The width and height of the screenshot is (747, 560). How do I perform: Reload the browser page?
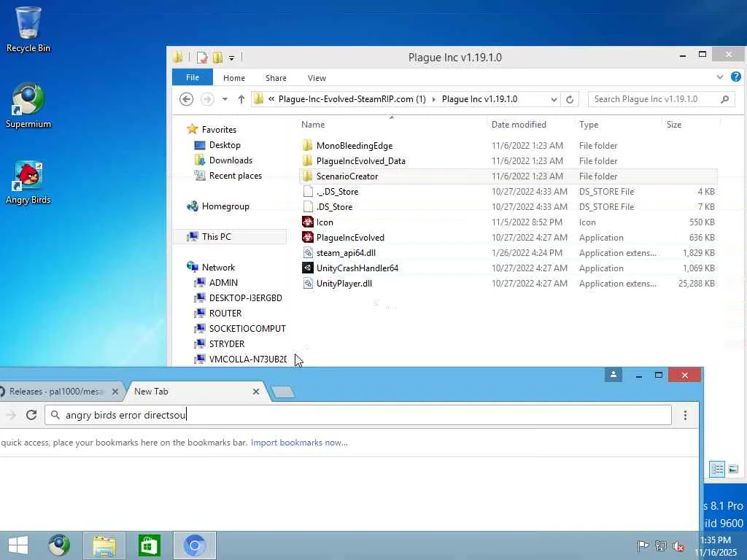[x=31, y=415]
